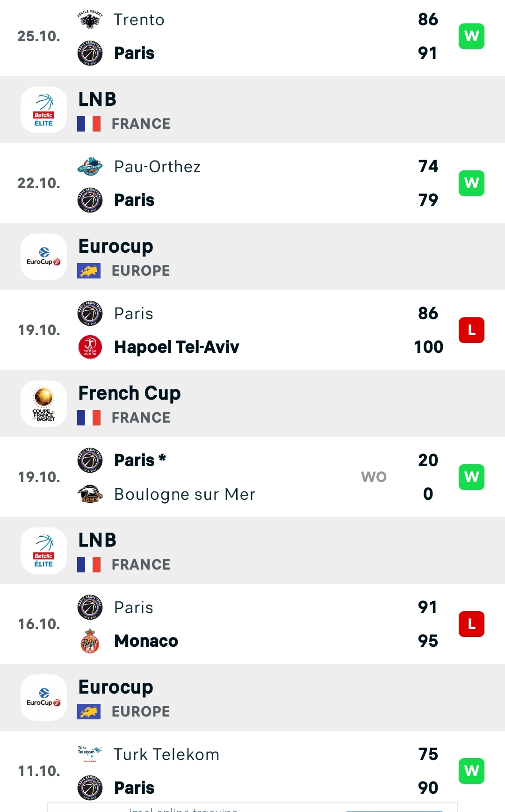Screen dimensions: 505x812
Task: Open the green W badge for Trento match
Action: pos(471,36)
